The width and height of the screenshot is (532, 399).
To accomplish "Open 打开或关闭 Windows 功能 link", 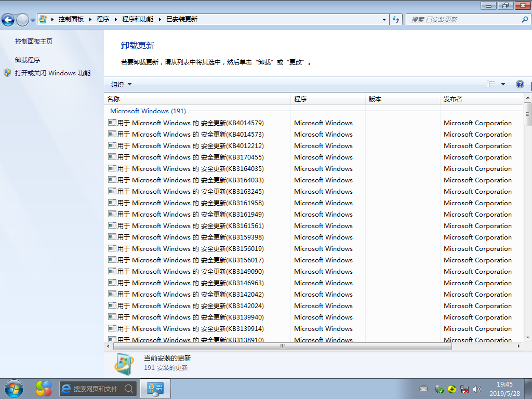I will point(52,73).
